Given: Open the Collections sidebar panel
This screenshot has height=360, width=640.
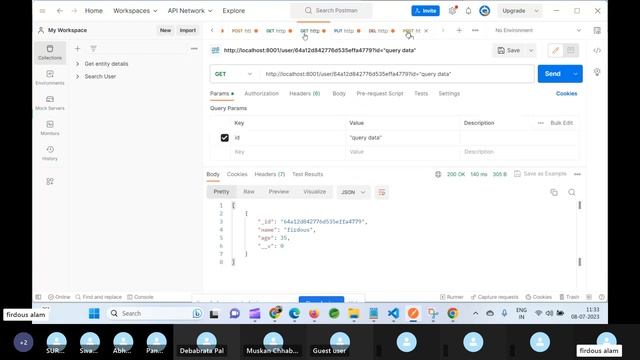Looking at the screenshot, I should tap(50, 53).
